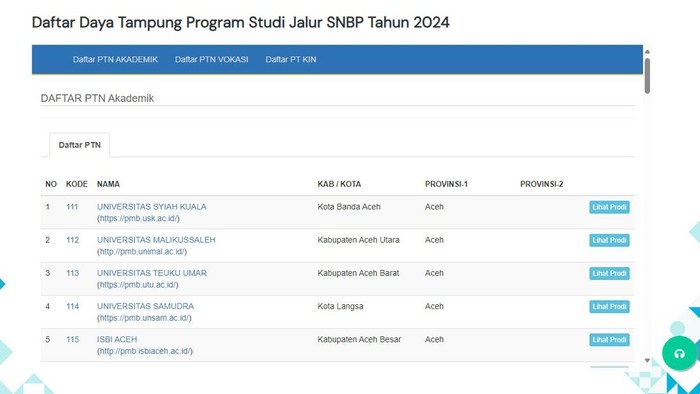Visit http://pmb.isbiaceh.ac.id/ link
The width and height of the screenshot is (700, 394).
tap(145, 351)
